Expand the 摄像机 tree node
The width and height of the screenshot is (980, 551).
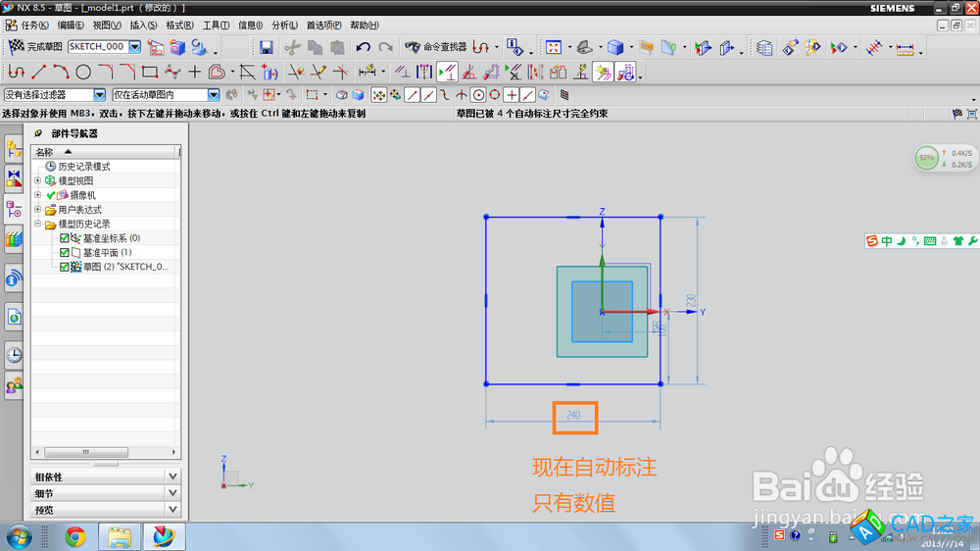tap(37, 195)
